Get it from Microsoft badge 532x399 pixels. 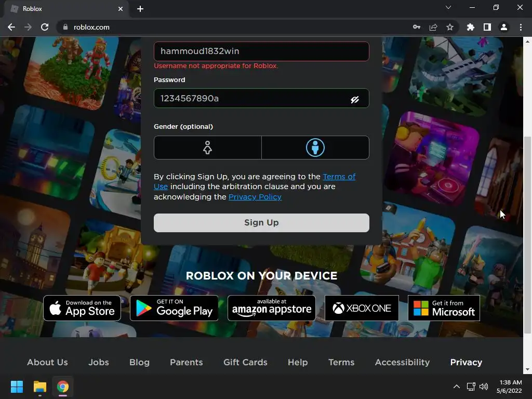pos(444,308)
